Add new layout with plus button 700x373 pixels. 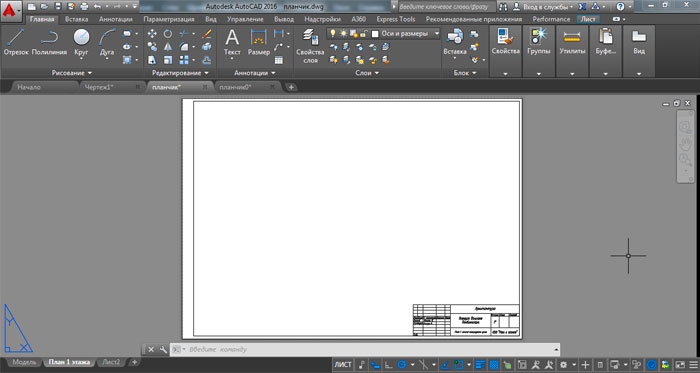click(x=134, y=362)
